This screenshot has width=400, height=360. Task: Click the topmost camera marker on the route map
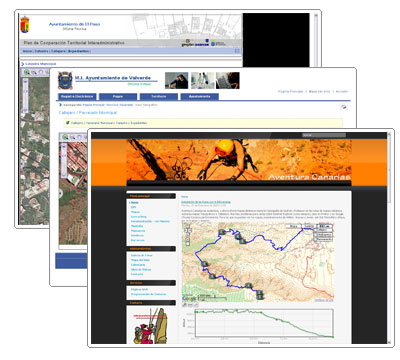tap(222, 232)
